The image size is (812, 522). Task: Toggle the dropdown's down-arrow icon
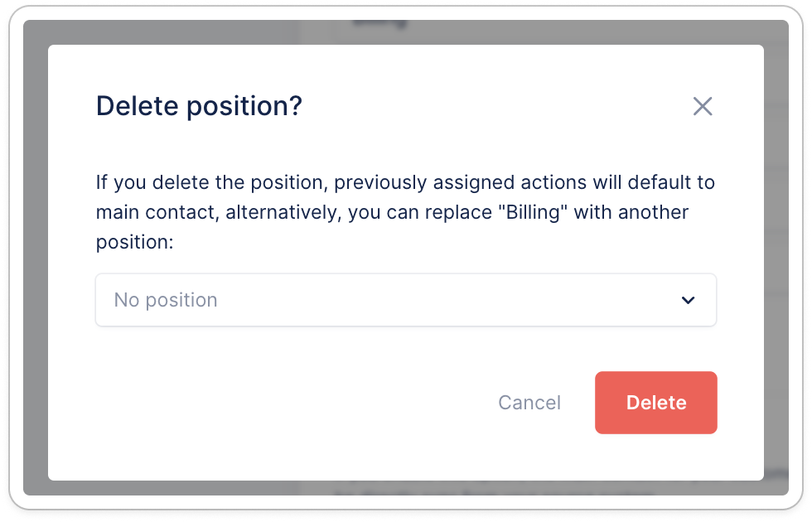[688, 300]
